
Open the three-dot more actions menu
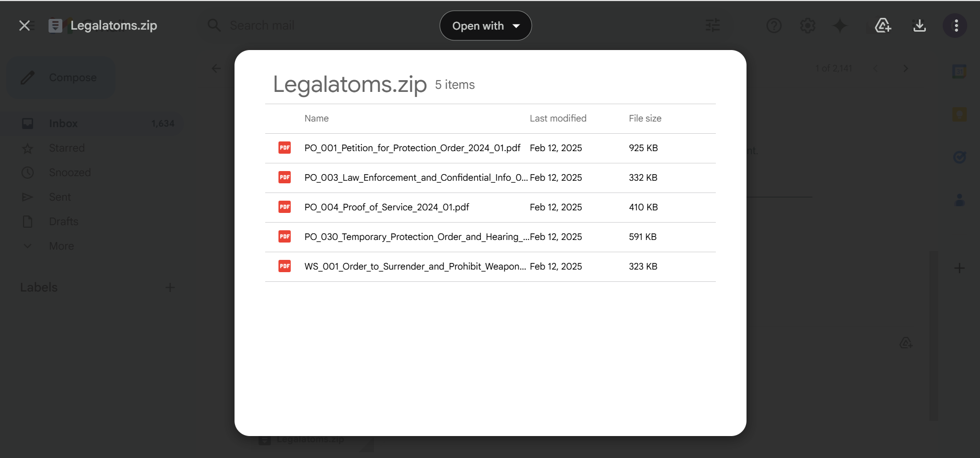(x=956, y=26)
